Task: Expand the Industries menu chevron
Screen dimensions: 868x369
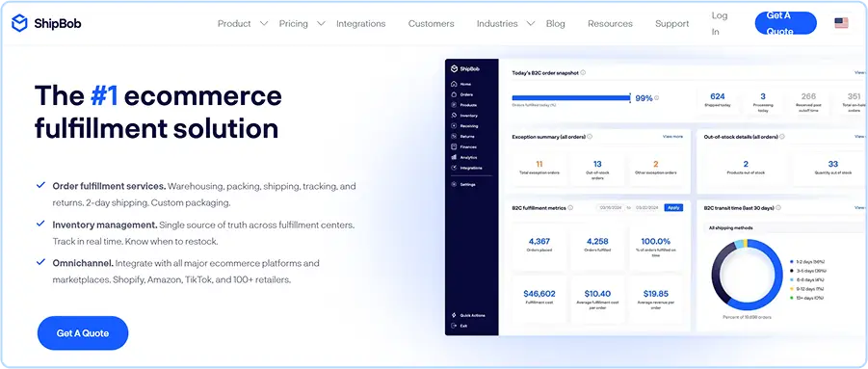Action: [531, 24]
